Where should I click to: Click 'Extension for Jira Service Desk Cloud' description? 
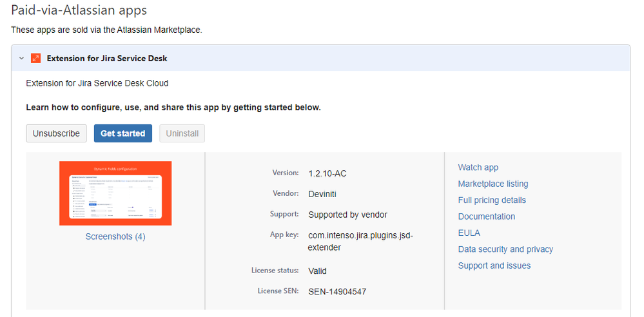tap(97, 83)
